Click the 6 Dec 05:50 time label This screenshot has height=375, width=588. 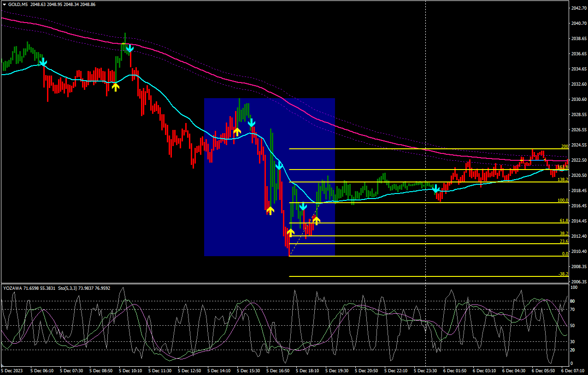[x=543, y=371]
